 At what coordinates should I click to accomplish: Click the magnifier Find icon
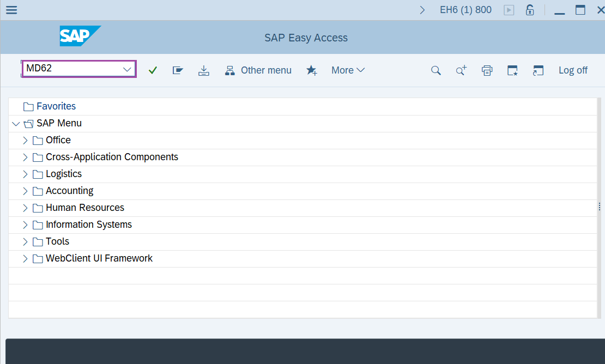[435, 70]
